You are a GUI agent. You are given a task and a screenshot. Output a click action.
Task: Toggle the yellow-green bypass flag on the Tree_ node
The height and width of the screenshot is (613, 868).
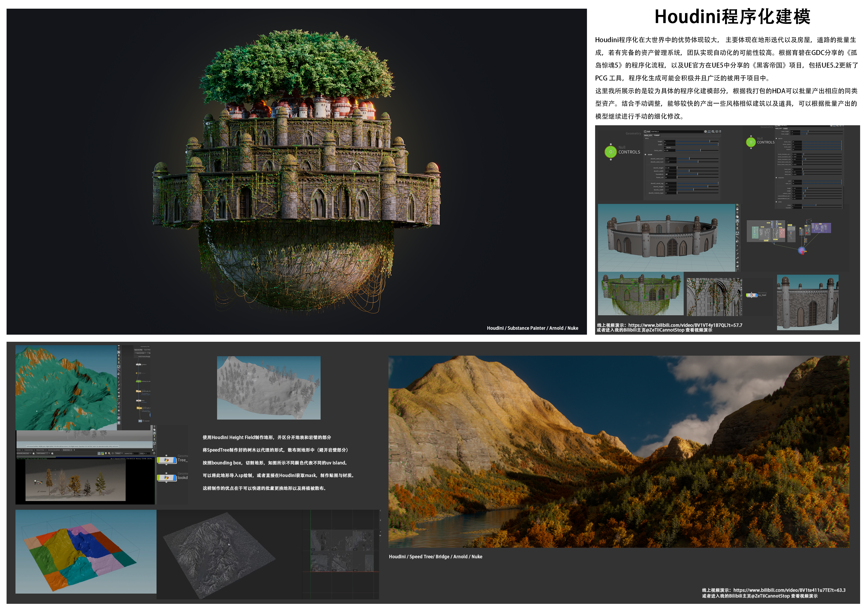click(x=158, y=460)
